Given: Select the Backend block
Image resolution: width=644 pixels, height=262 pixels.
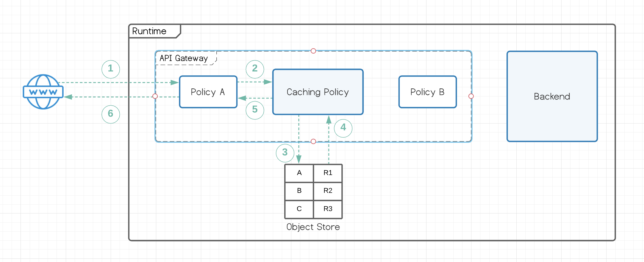Looking at the screenshot, I should click(x=552, y=96).
